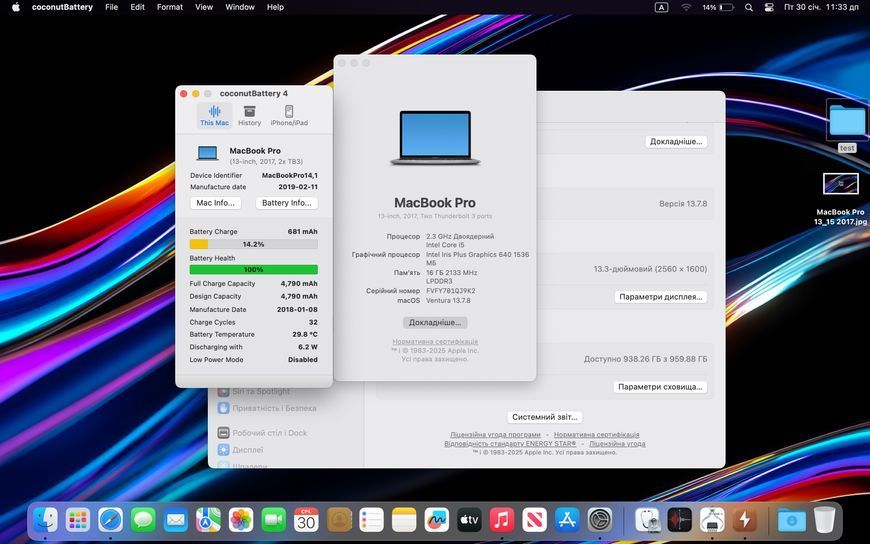
Task: Open App Store from the Dock
Action: coord(567,520)
